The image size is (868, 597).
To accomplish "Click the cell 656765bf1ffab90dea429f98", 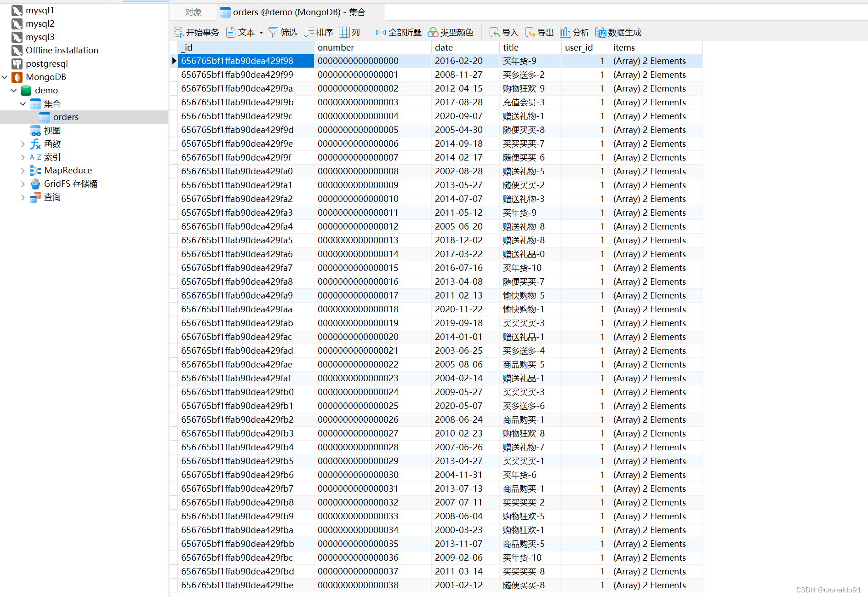I will click(246, 61).
